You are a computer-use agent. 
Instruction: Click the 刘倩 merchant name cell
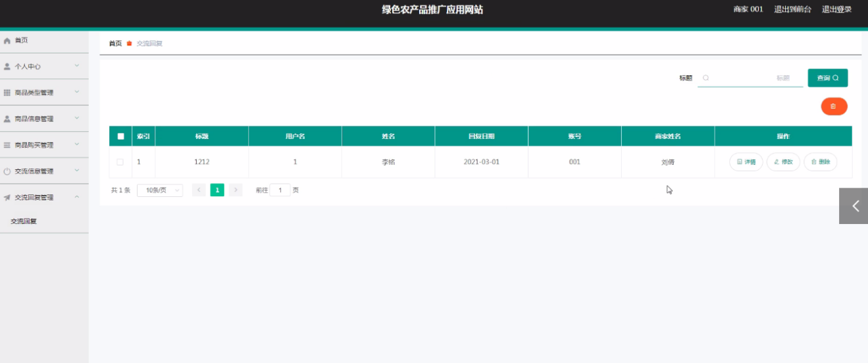click(x=667, y=161)
